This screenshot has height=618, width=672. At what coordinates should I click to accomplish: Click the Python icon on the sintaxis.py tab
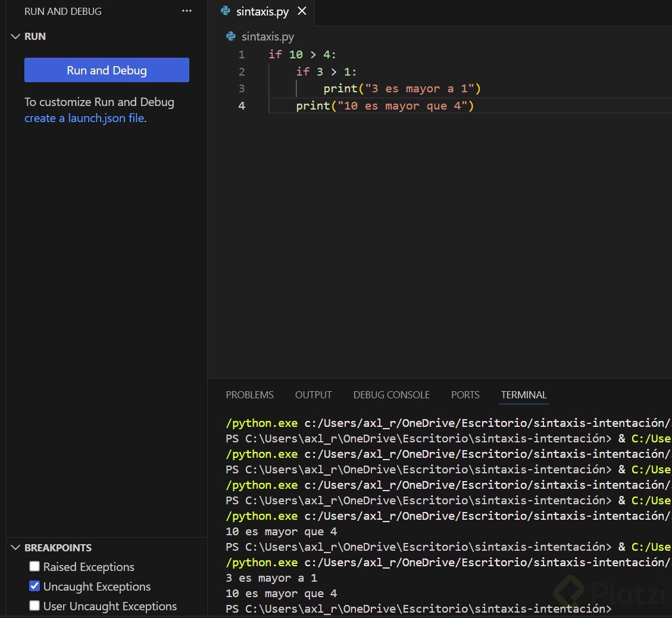(x=225, y=11)
